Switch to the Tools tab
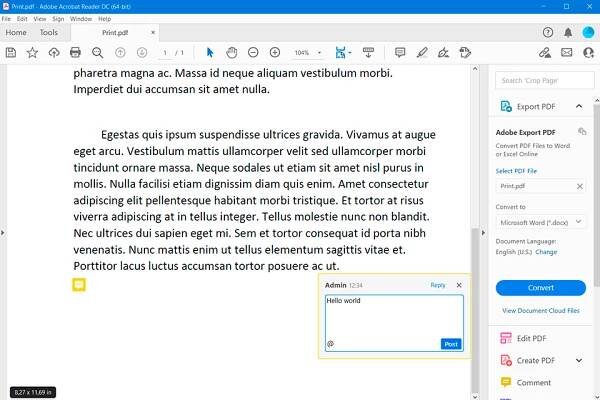Viewport: 600px width, 400px height. tap(49, 33)
